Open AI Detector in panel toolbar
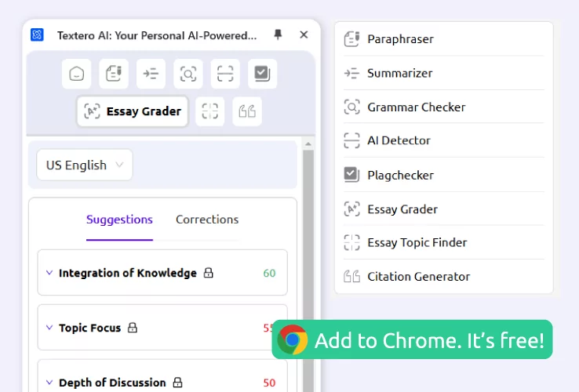Viewport: 579px width, 392px height. tap(225, 74)
